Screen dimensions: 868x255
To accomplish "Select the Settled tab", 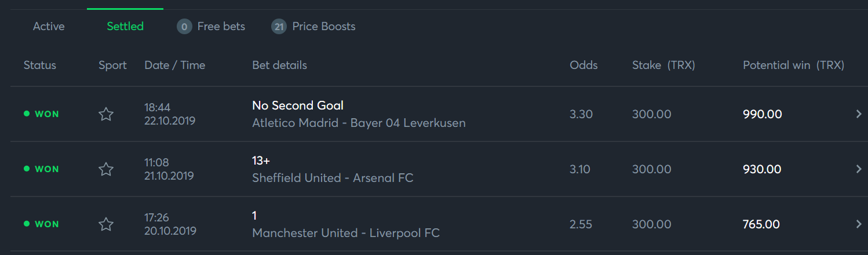I will point(125,27).
